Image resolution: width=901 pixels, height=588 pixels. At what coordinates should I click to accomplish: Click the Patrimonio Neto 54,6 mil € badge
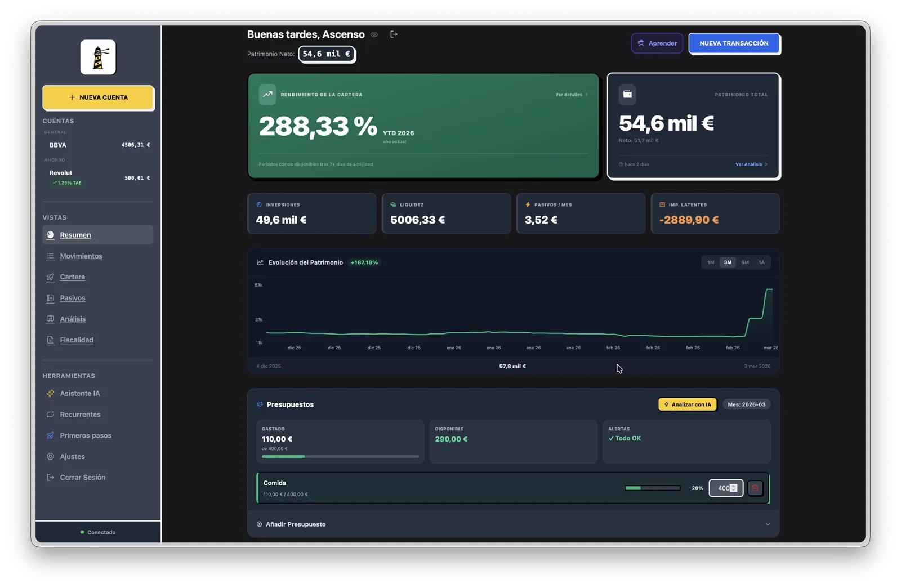coord(327,54)
